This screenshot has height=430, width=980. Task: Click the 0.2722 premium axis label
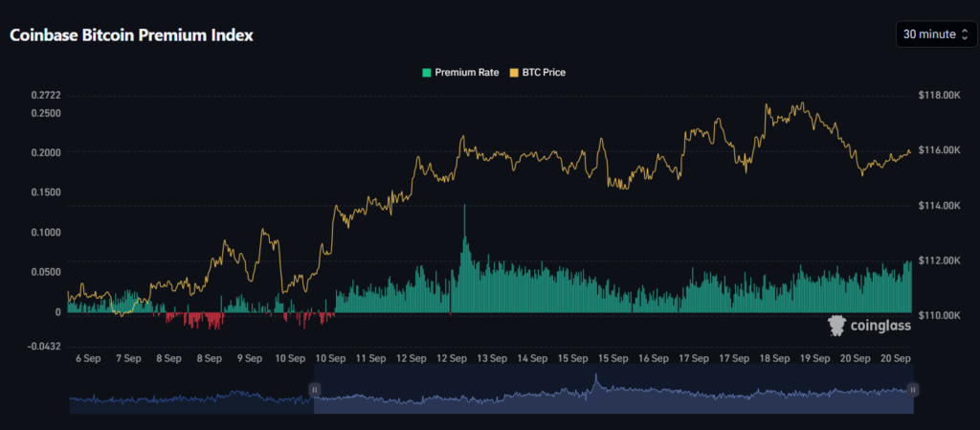(x=45, y=96)
